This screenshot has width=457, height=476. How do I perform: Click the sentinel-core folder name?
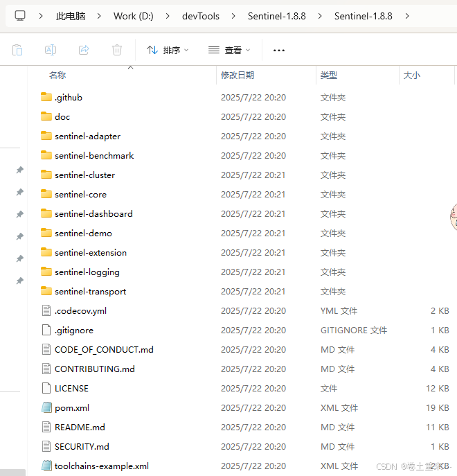pos(80,194)
